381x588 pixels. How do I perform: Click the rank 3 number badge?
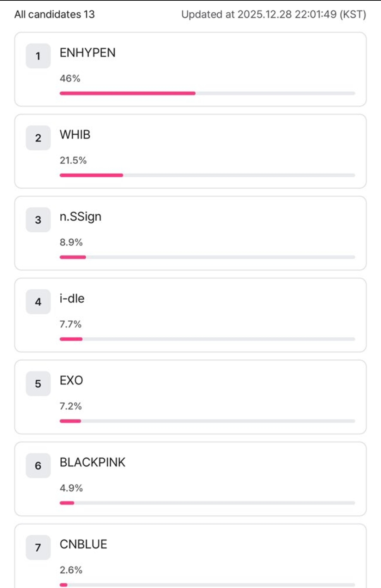[38, 220]
